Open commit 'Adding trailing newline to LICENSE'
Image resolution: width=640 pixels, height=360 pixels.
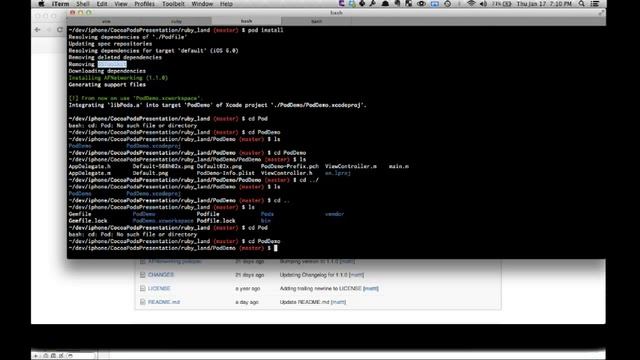tap(320, 289)
